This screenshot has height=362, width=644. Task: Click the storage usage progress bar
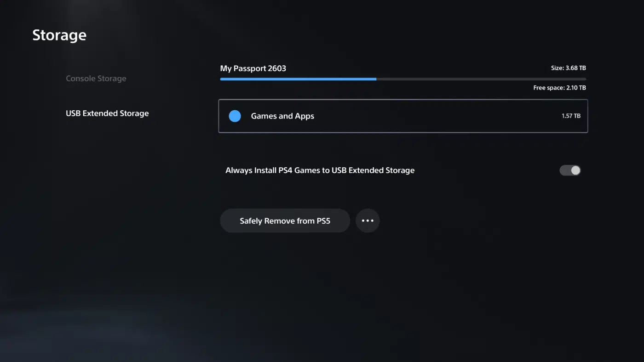pos(403,79)
